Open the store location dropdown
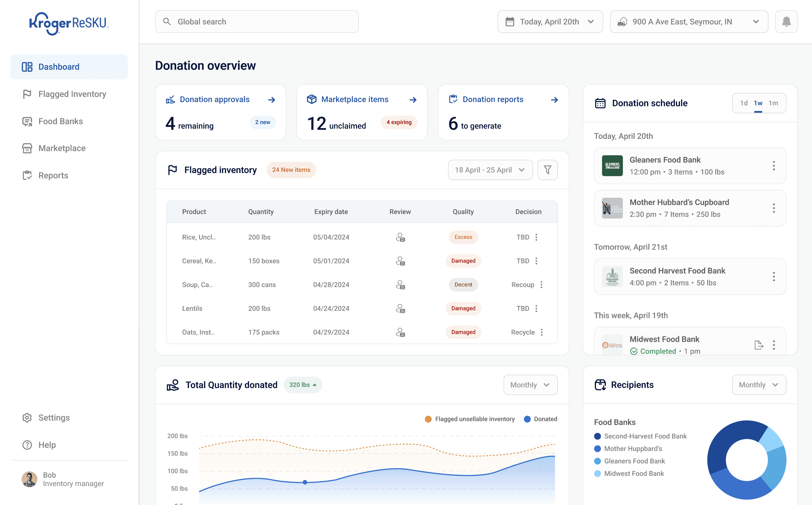 pyautogui.click(x=689, y=22)
